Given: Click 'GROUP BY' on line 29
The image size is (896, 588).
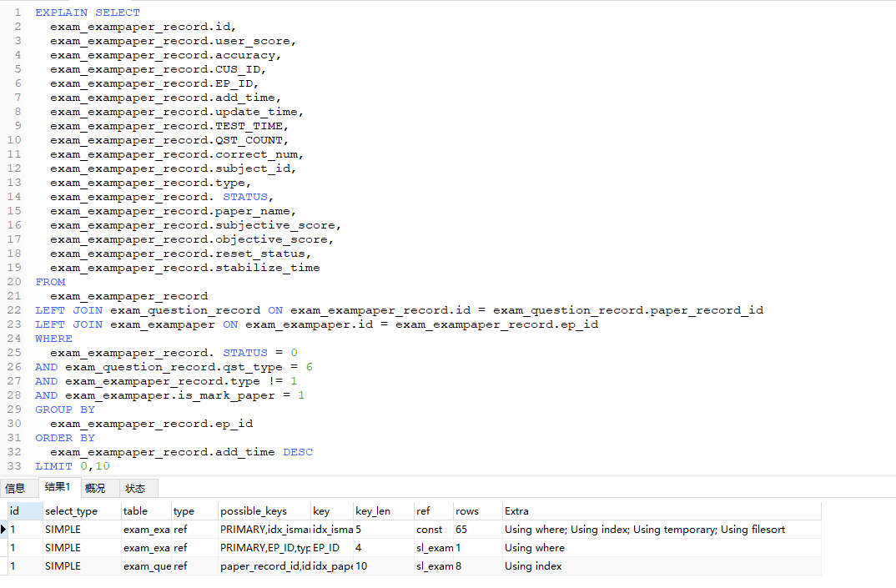Looking at the screenshot, I should (x=65, y=410).
